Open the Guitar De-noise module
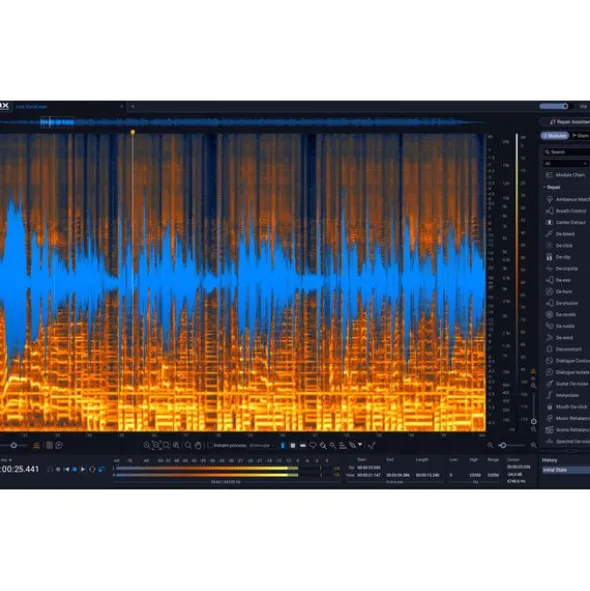Screen dimensions: 590x591 [x=568, y=384]
